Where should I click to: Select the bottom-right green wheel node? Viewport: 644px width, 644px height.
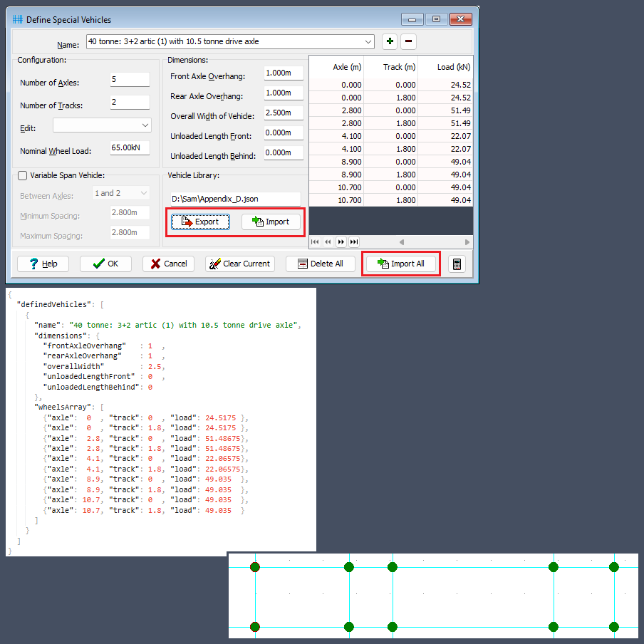(614, 627)
